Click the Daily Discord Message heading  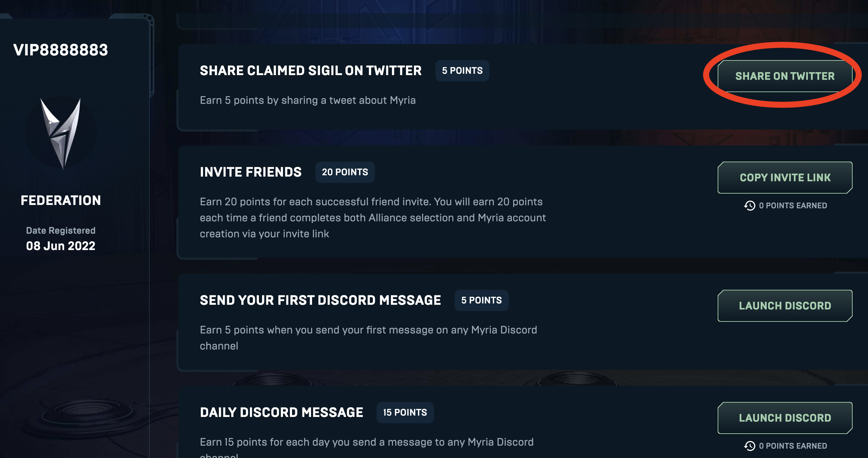coord(281,413)
